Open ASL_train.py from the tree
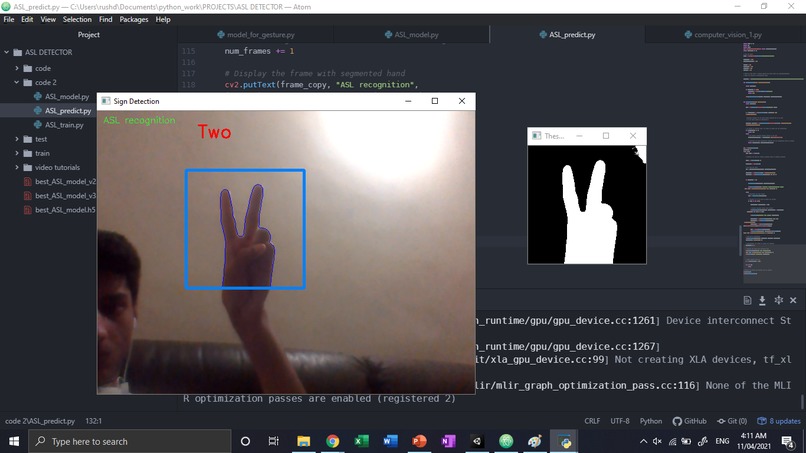This screenshot has height=453, width=806. [64, 125]
